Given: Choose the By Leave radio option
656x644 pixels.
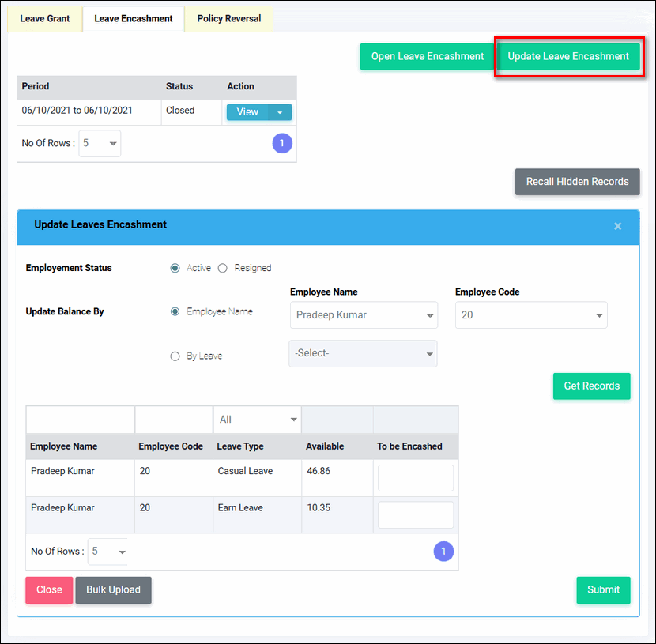Looking at the screenshot, I should [x=175, y=356].
